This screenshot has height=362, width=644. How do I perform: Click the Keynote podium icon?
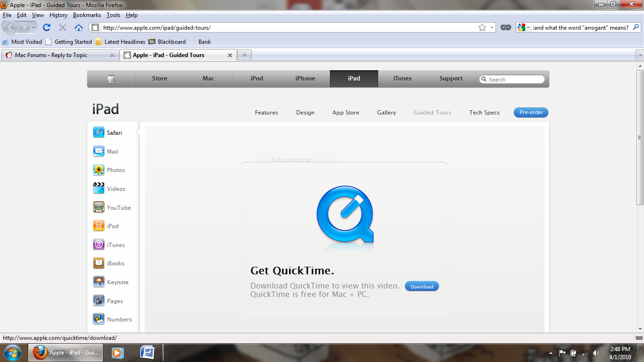coord(99,282)
